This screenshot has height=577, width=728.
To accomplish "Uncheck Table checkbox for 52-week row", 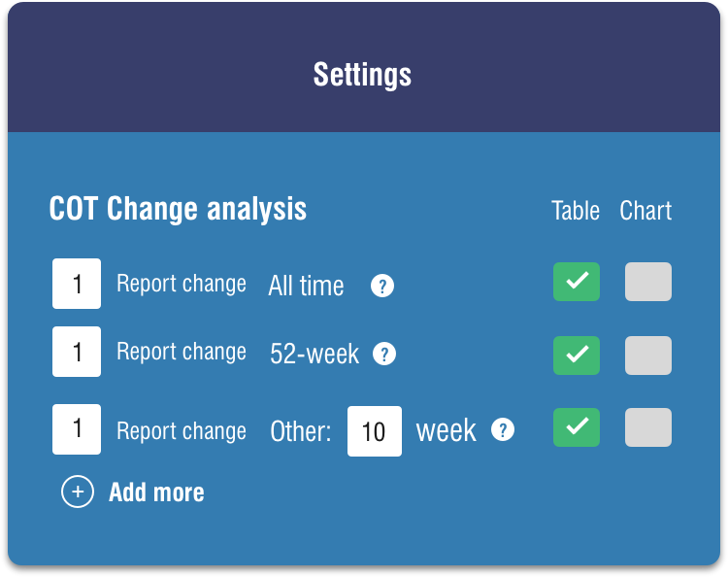I will tap(577, 356).
